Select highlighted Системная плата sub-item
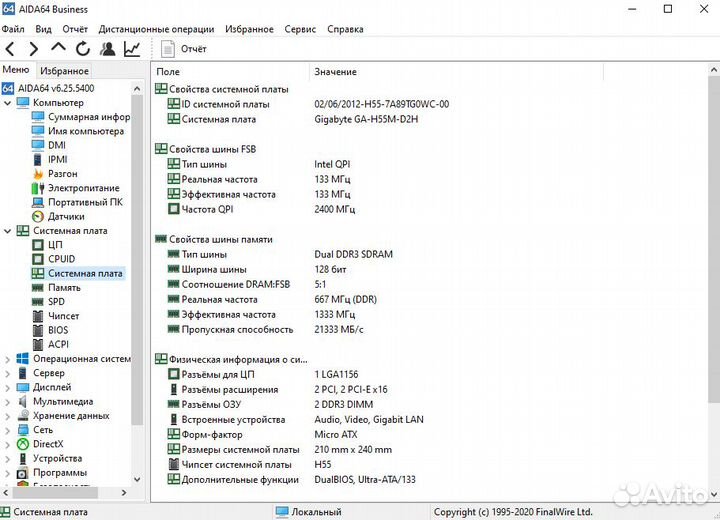The width and height of the screenshot is (720, 520). pyautogui.click(x=77, y=273)
